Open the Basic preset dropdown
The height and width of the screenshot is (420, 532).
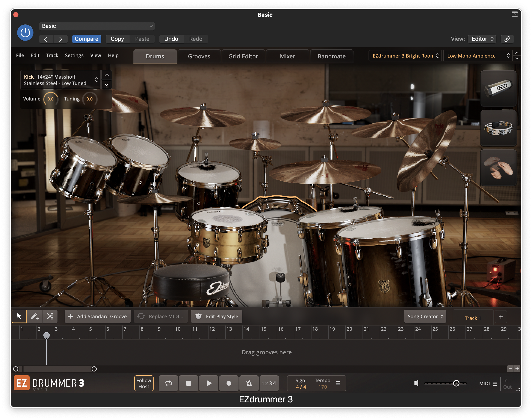tap(97, 26)
